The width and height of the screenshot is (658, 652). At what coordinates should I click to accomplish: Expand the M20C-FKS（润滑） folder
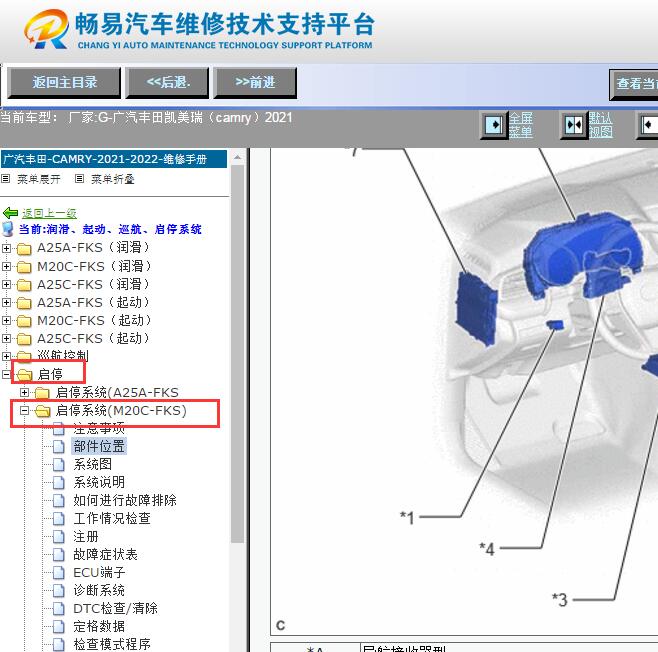(x=6, y=266)
